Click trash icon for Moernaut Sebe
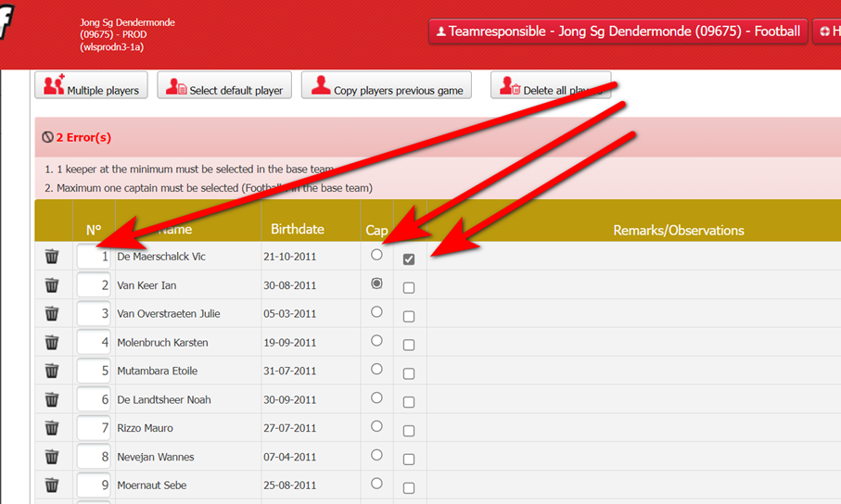841x504 pixels. [52, 485]
